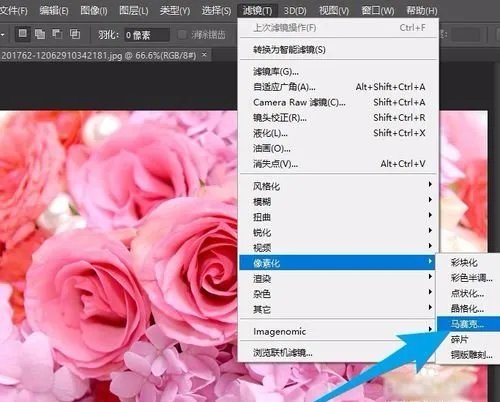Open the 选择(S) menu
Image resolution: width=500 pixels, height=402 pixels.
coord(216,11)
